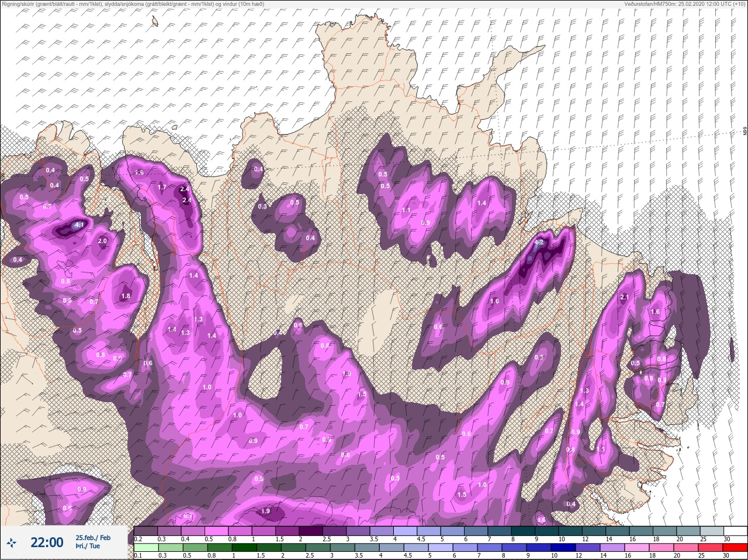Select bottom legend navy blue swatch 9–10
Screen dimensions: 748x560
pyautogui.click(x=540, y=548)
